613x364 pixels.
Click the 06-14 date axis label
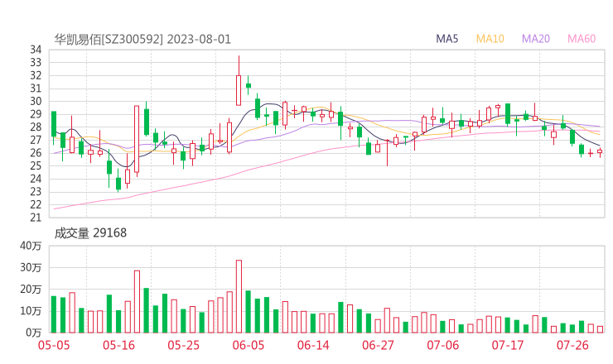click(313, 345)
